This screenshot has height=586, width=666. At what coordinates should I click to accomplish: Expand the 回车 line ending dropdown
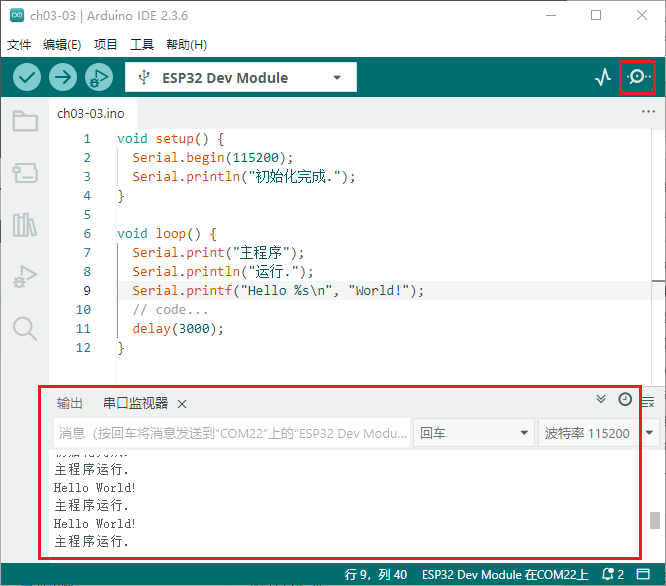[x=474, y=433]
